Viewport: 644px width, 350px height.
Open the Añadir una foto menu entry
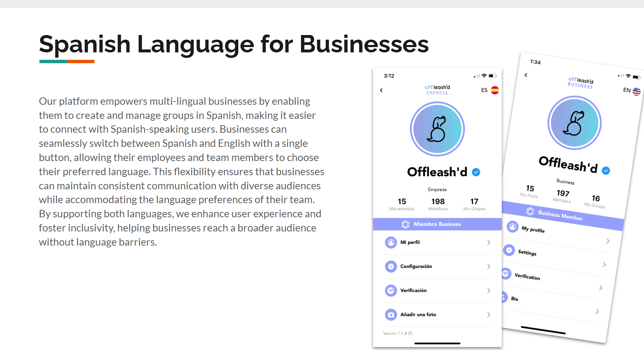point(437,315)
